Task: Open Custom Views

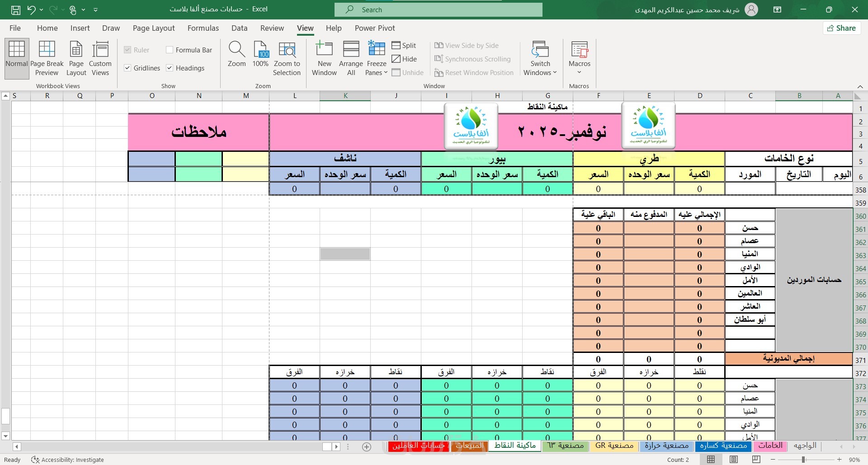Action: [100, 59]
